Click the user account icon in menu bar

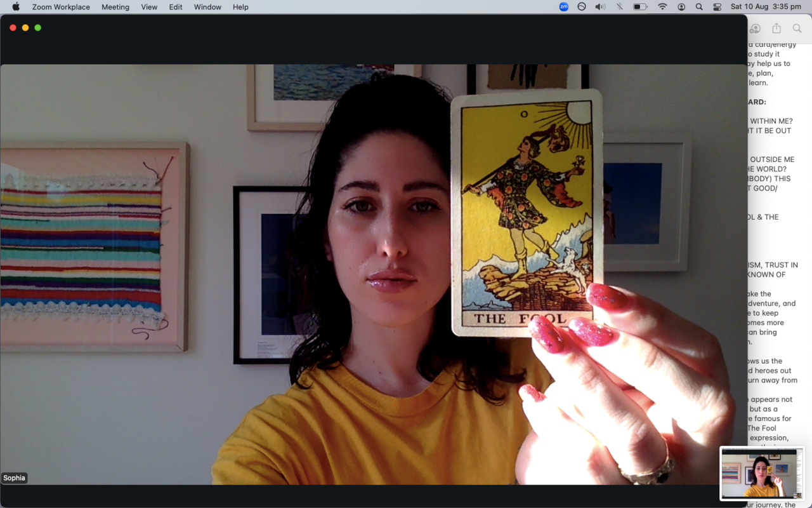coord(681,7)
